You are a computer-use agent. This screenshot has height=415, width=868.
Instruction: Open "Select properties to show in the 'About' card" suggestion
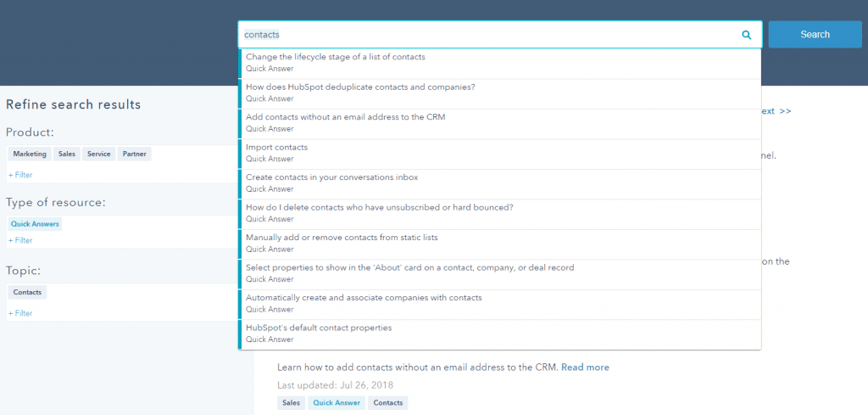[x=500, y=273]
